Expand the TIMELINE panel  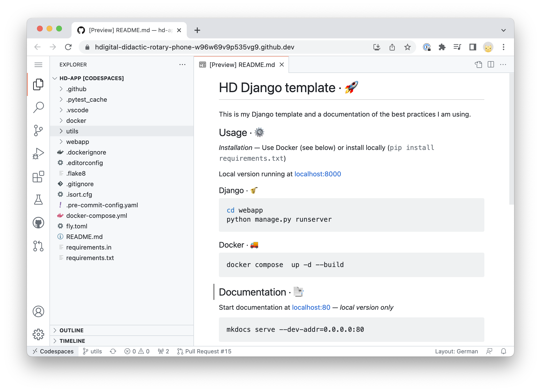pos(122,341)
